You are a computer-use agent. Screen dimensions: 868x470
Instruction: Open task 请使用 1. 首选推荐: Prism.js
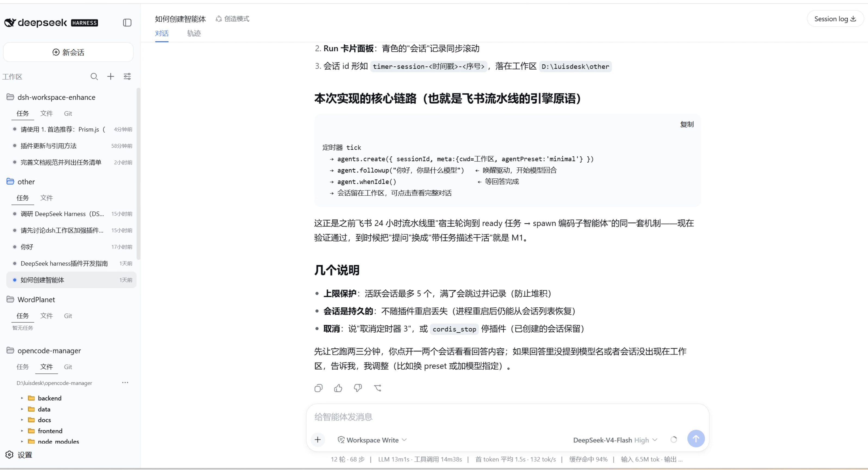[72, 129]
